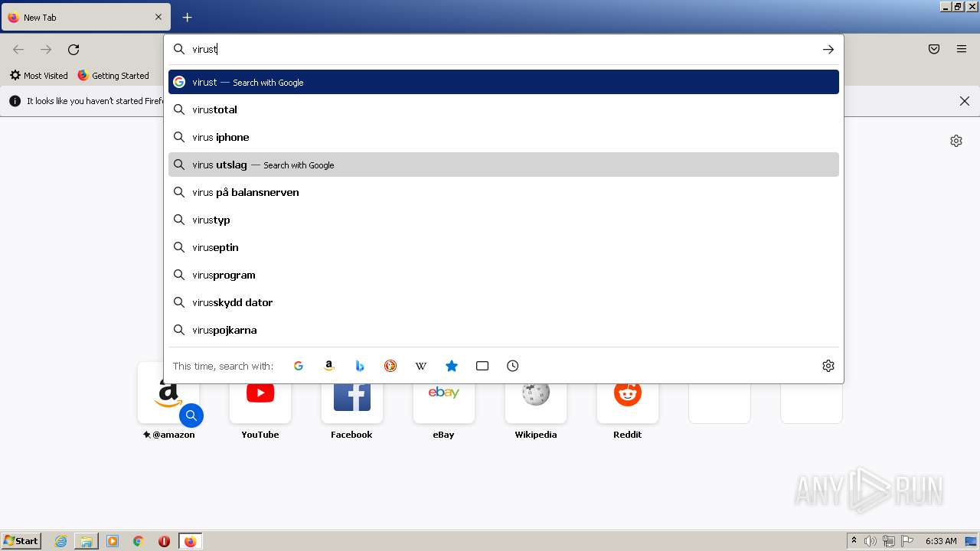This screenshot has height=551, width=980.
Task: Search with Amazon one-off icon
Action: [329, 366]
